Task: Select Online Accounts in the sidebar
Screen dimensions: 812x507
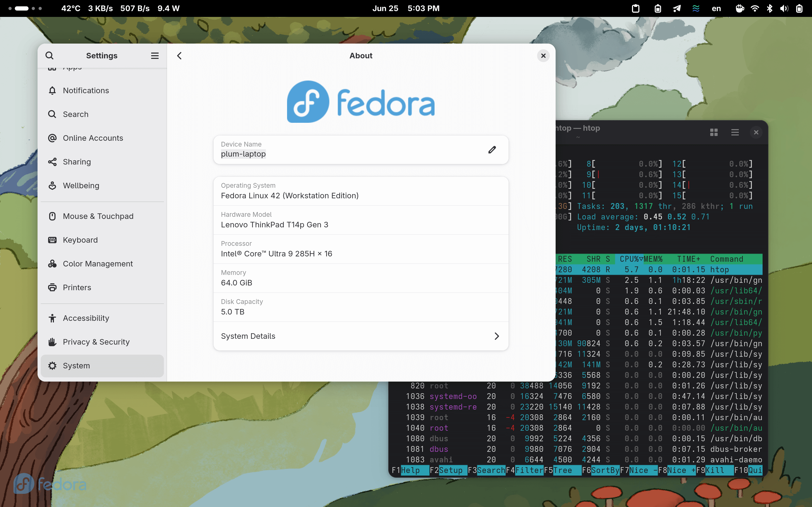Action: coord(93,138)
